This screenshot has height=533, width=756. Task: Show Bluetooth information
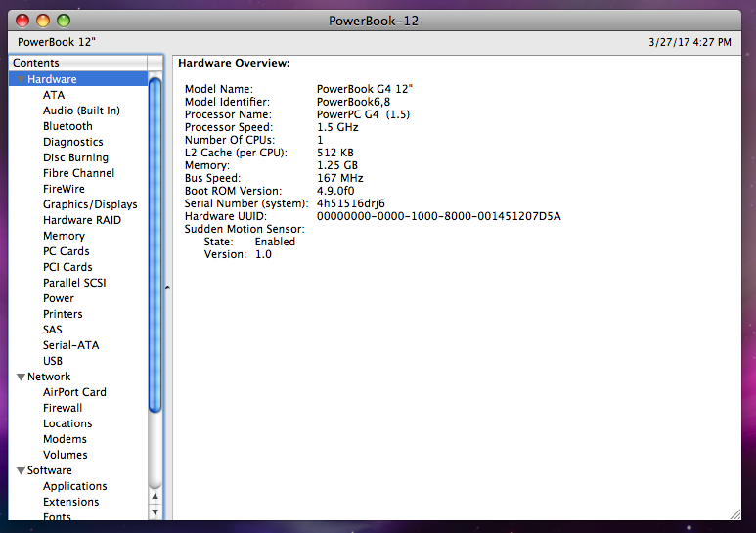67,126
